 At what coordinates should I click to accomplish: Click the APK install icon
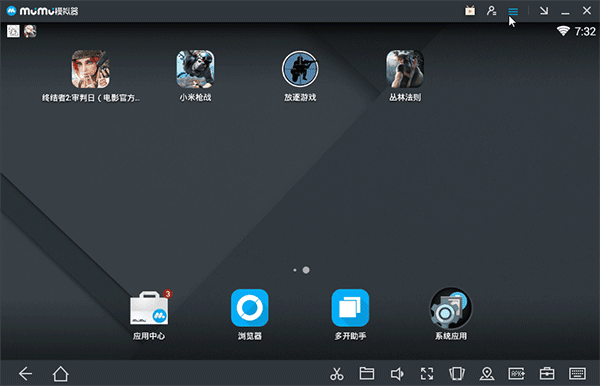tap(517, 373)
